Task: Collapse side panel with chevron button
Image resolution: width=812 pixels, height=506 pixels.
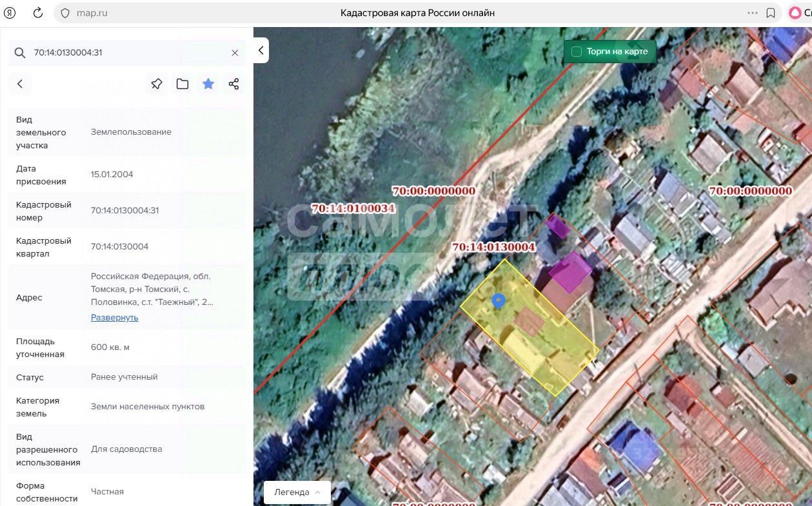Action: (x=261, y=50)
